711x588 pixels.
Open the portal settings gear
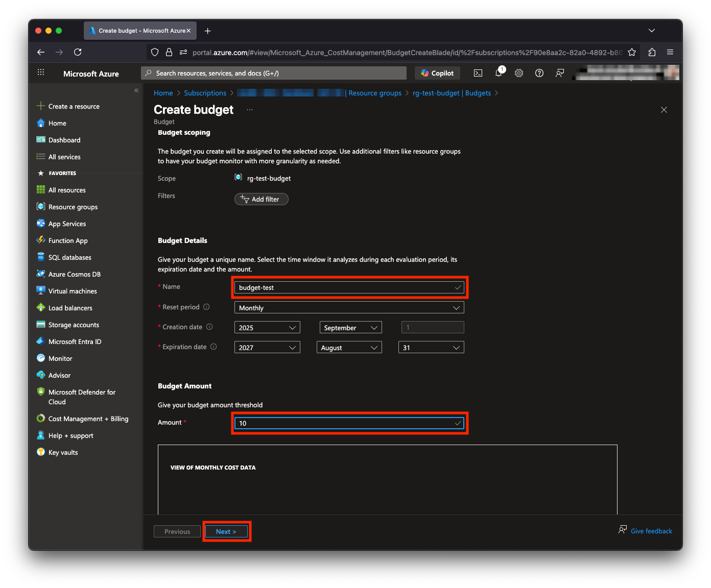(x=519, y=73)
